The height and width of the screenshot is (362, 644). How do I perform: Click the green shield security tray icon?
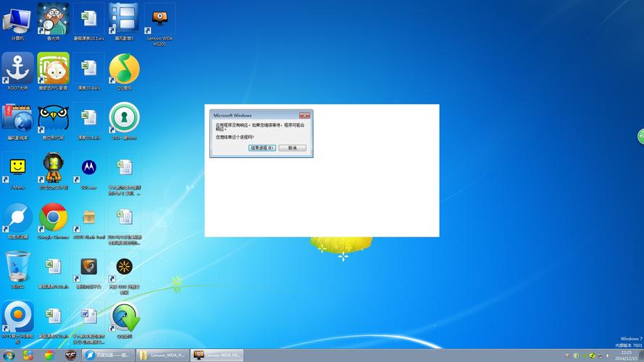click(x=576, y=355)
